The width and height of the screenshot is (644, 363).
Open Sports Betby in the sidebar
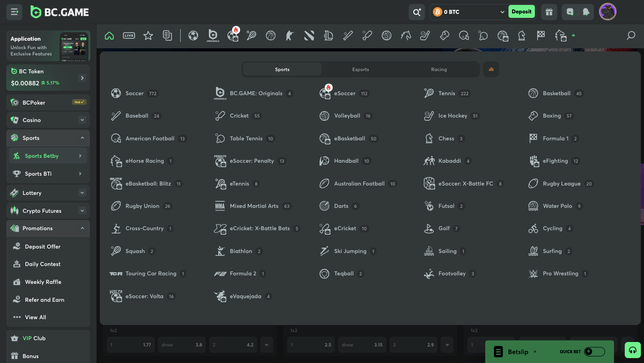tap(48, 156)
